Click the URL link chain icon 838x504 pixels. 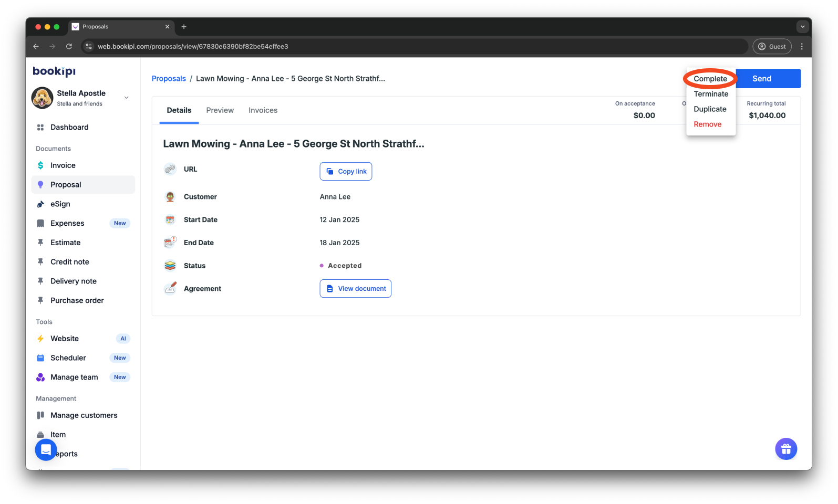click(x=170, y=169)
